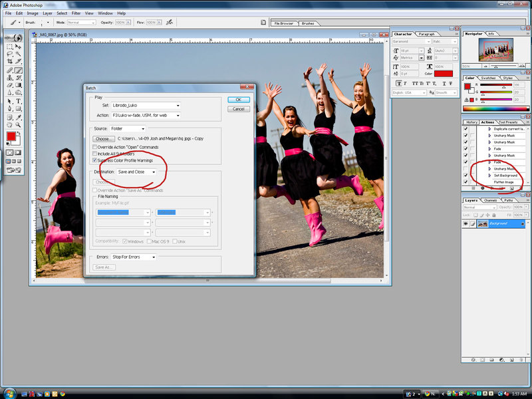The height and width of the screenshot is (399, 532).
Task: Expand the Flatten Image action step
Action: 489,182
